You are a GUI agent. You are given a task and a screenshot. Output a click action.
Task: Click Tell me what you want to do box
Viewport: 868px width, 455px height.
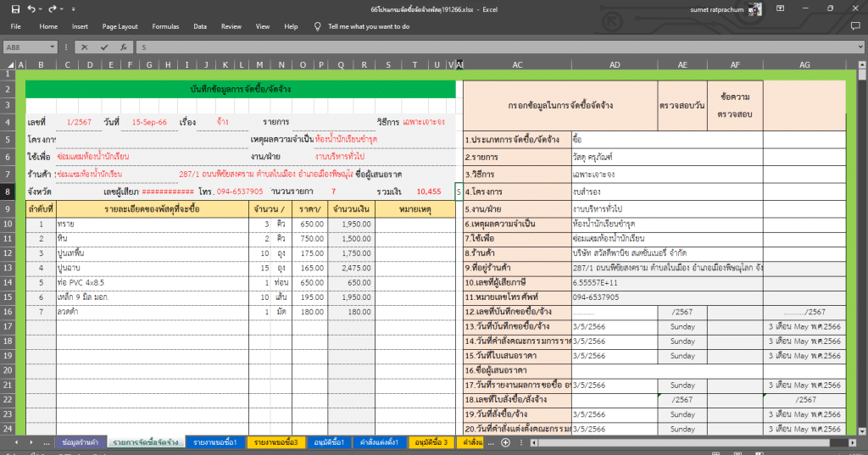369,26
